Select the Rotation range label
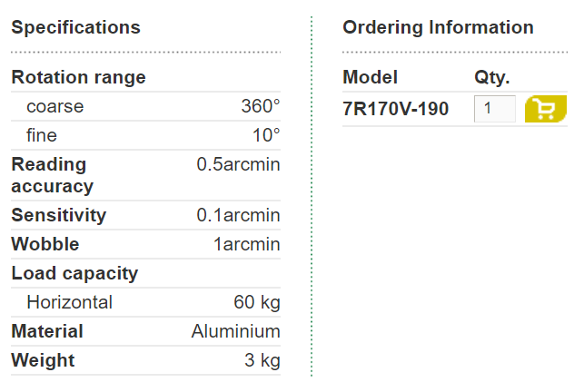 [x=79, y=77]
